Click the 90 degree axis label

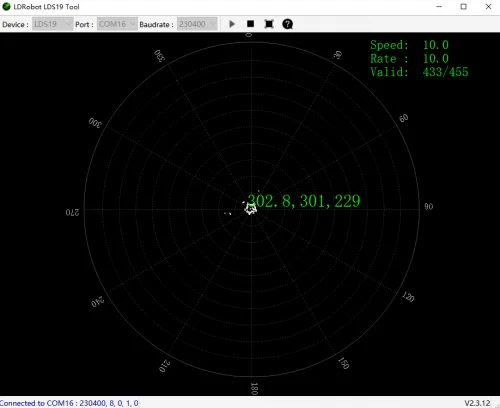click(x=429, y=206)
